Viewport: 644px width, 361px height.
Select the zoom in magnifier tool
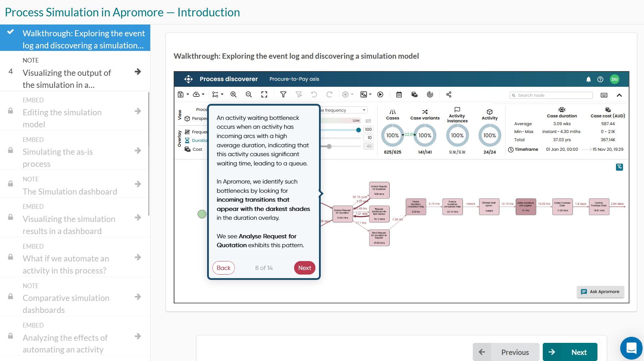pos(233,94)
